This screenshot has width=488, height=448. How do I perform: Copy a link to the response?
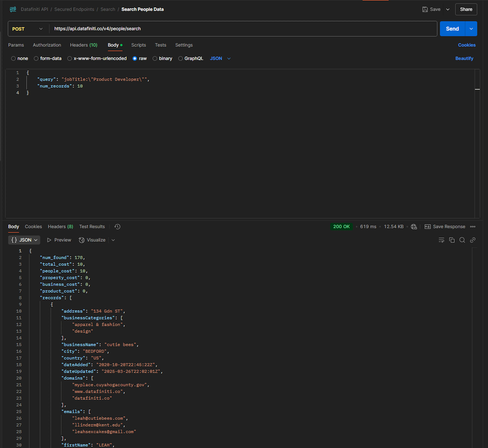(x=472, y=240)
